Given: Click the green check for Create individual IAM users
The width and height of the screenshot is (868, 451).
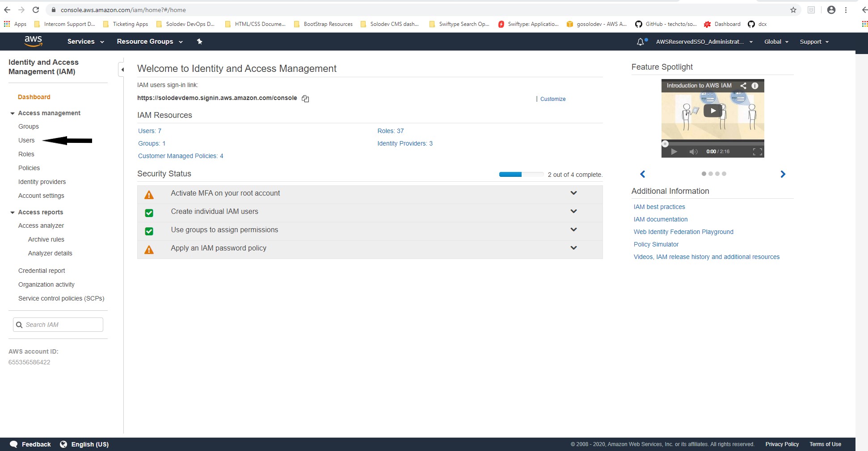Looking at the screenshot, I should point(149,213).
